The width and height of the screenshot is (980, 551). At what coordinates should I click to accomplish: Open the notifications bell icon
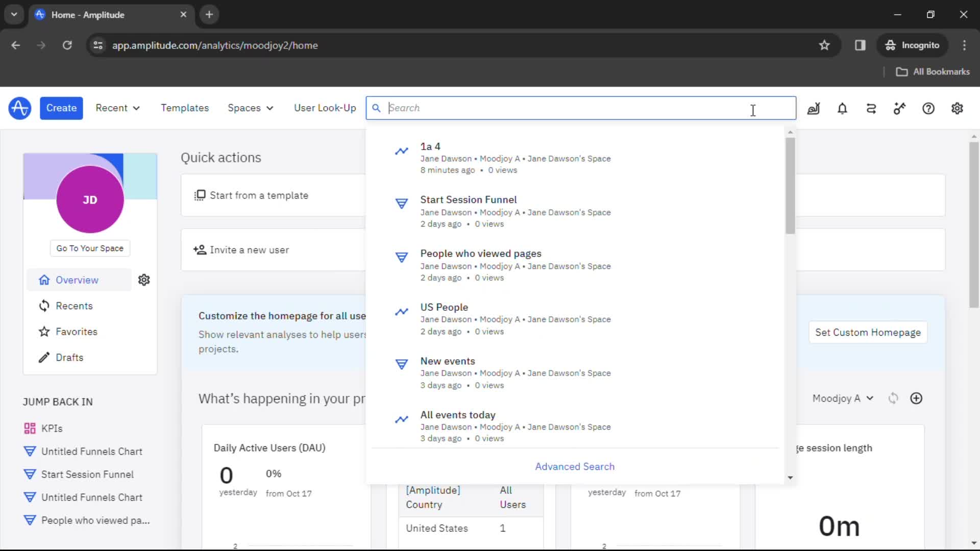click(x=842, y=108)
